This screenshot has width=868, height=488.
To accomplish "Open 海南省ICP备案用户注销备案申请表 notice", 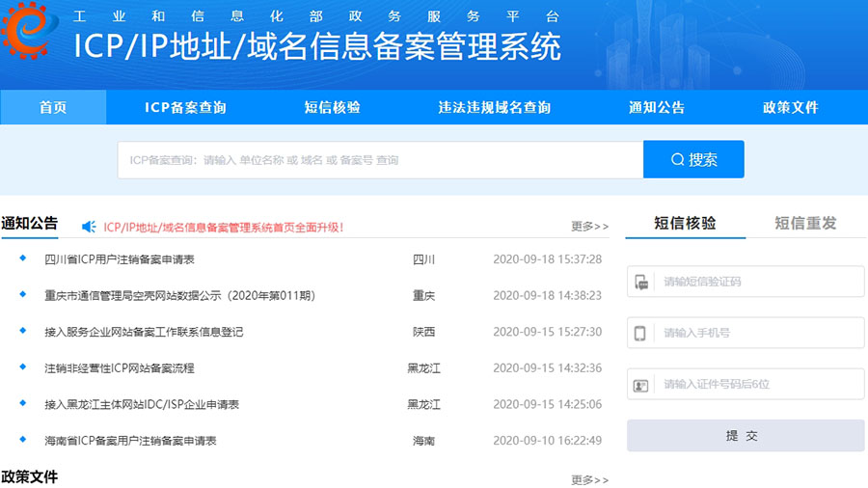I will pyautogui.click(x=130, y=441).
